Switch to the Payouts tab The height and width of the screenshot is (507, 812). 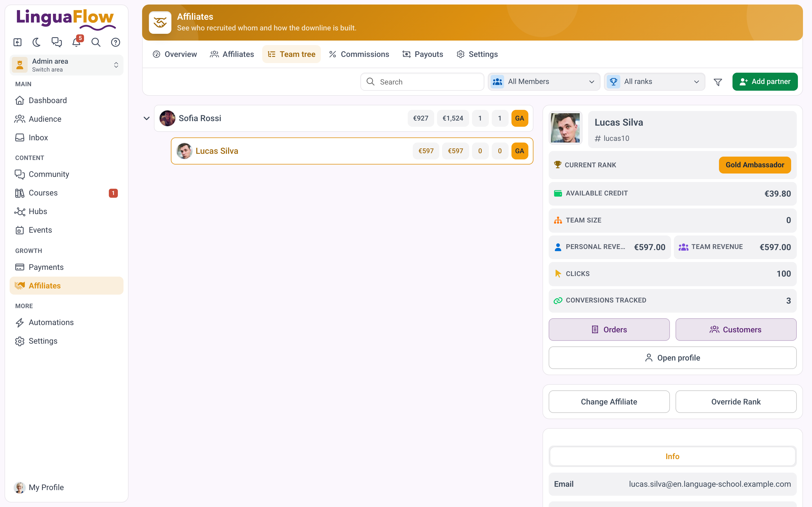[423, 54]
